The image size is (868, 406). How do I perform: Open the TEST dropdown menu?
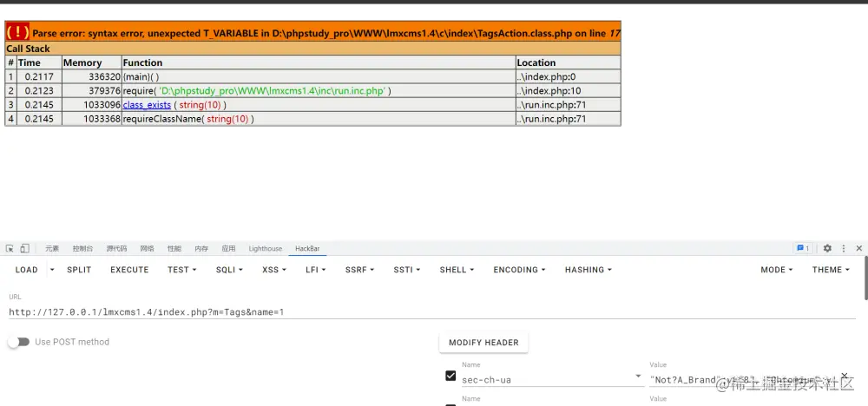(182, 270)
